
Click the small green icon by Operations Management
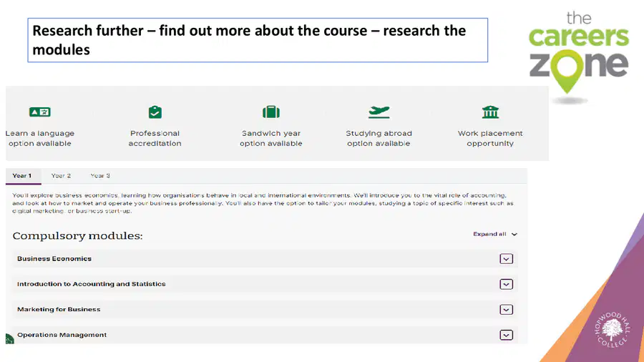click(9, 338)
